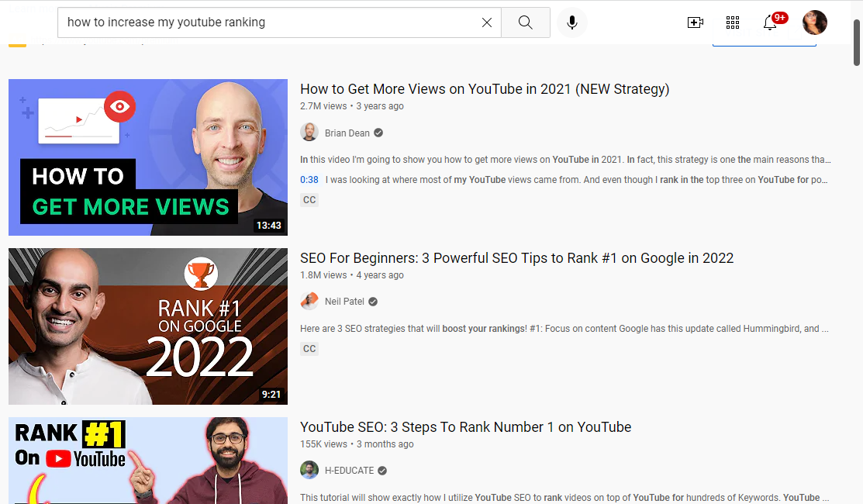Open the 'How to Get More Views' thumbnail
The width and height of the screenshot is (863, 504).
148,157
